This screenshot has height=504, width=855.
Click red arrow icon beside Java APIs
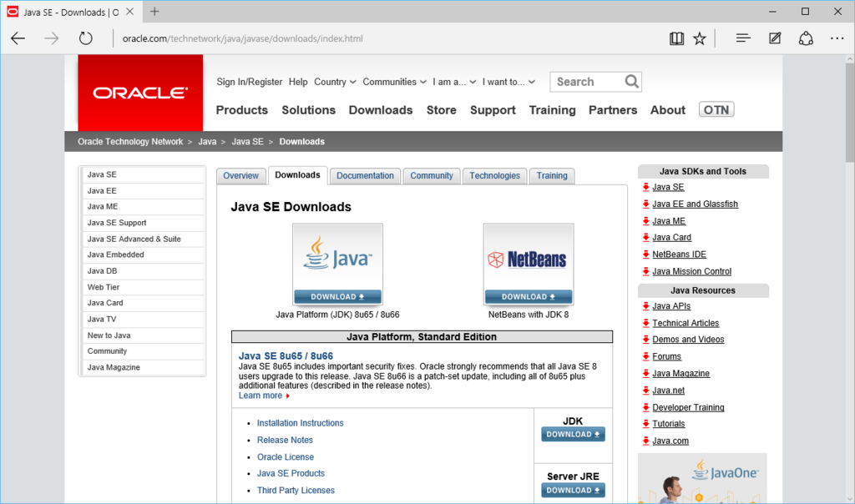[645, 306]
